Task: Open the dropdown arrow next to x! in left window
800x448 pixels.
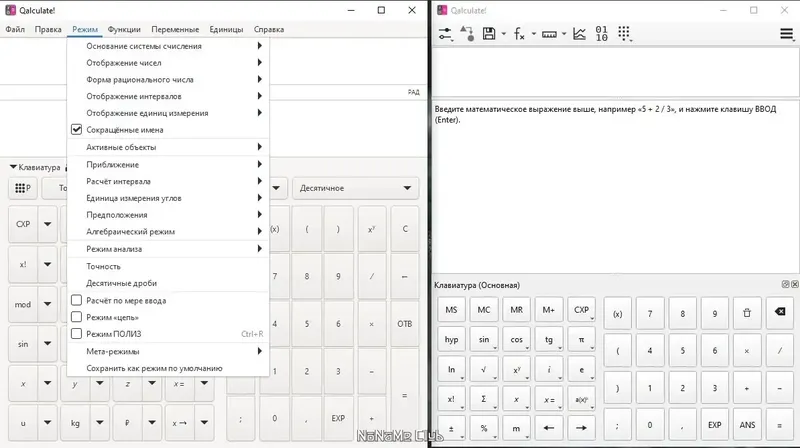Action: 47,264
